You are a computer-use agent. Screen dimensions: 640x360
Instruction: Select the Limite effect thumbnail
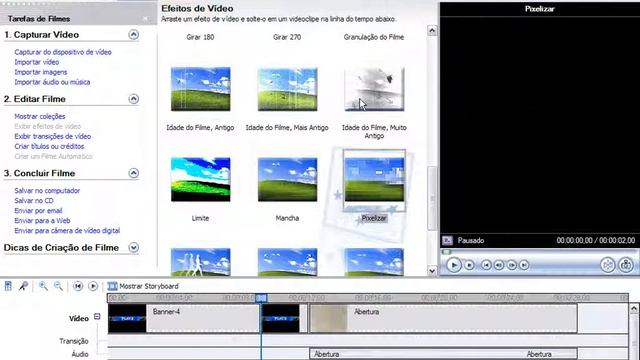point(200,180)
